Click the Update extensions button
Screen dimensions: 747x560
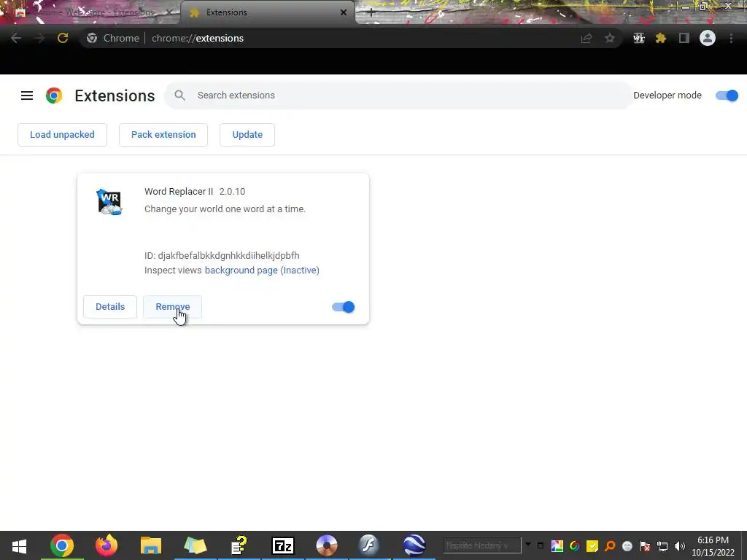[x=247, y=135]
